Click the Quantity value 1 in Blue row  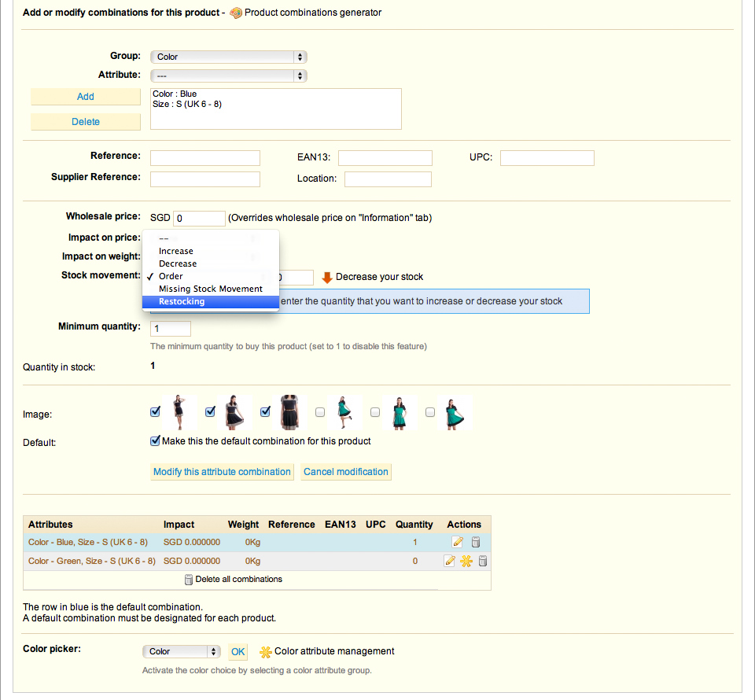point(414,542)
